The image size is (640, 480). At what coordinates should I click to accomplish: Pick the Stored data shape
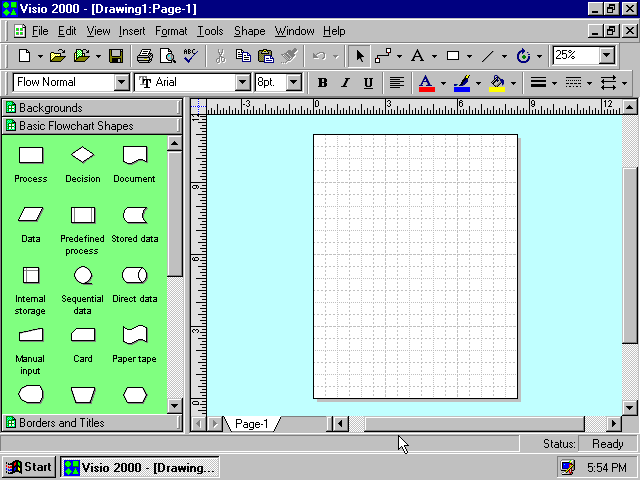tap(135, 215)
